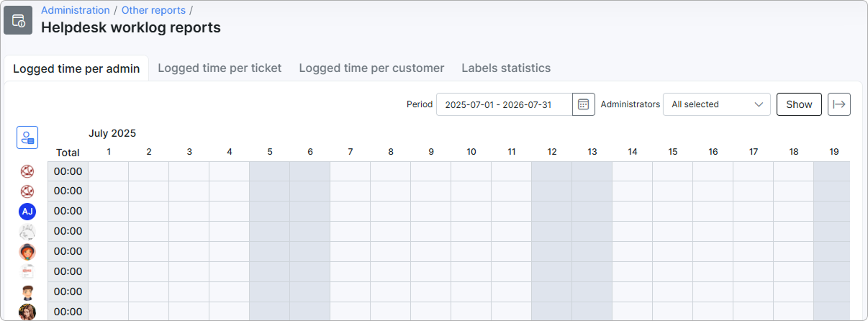Image resolution: width=868 pixels, height=321 pixels.
Task: Go to Other reports breadcrumb link
Action: click(153, 10)
